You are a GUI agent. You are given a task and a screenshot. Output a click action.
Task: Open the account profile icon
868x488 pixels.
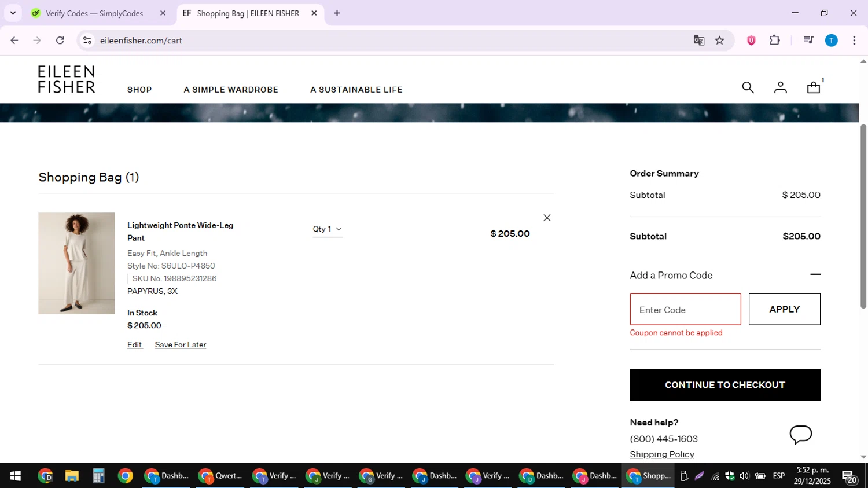click(x=780, y=87)
